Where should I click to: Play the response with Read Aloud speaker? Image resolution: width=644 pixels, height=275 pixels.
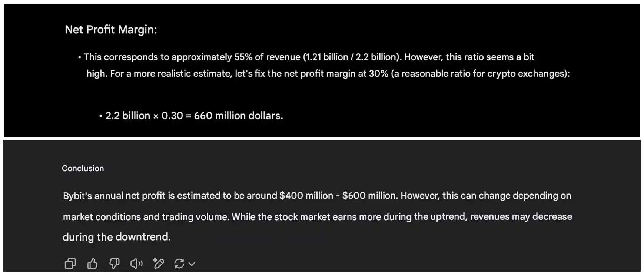[136, 264]
